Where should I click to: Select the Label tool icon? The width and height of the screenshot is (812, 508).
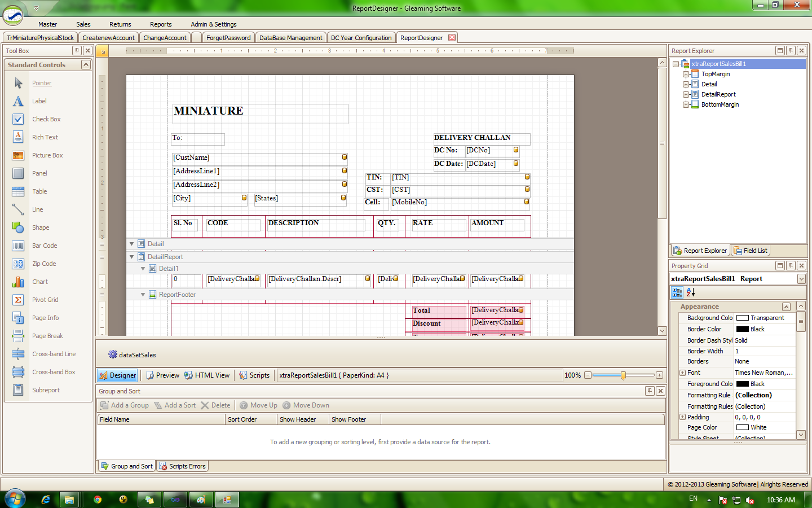[x=18, y=101]
